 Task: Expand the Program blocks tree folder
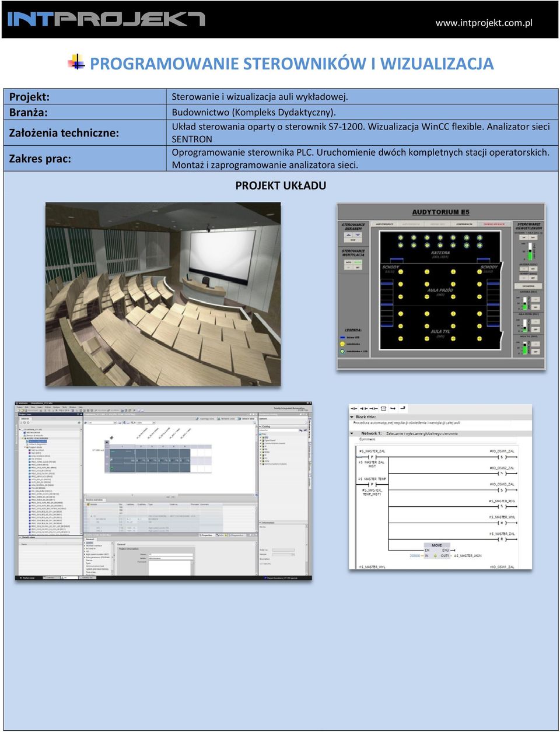click(25, 447)
